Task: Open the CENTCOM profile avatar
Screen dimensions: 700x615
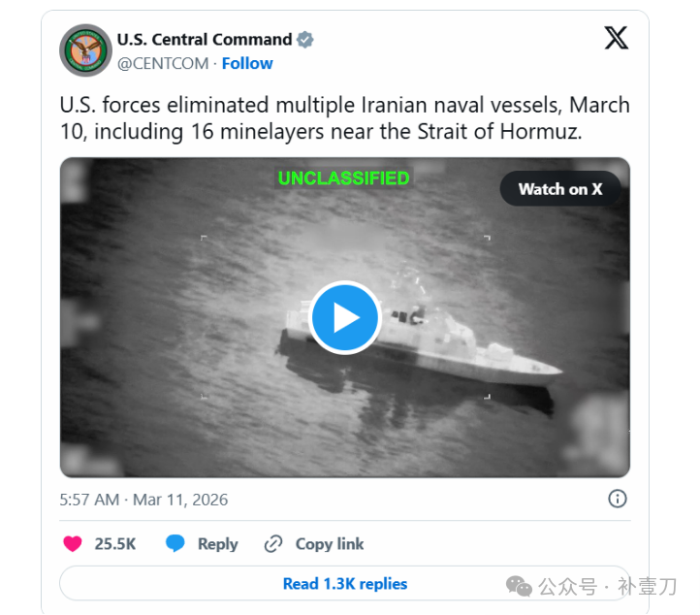Action: pyautogui.click(x=85, y=50)
